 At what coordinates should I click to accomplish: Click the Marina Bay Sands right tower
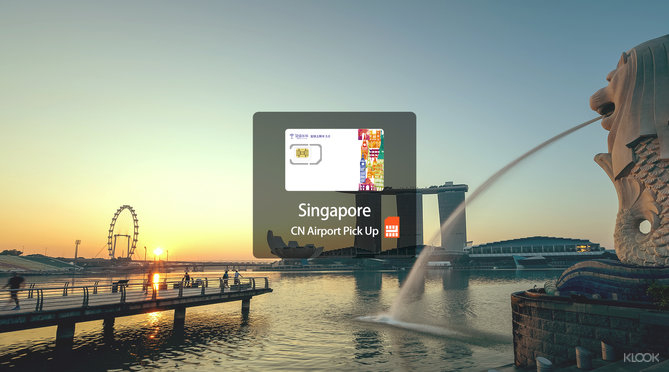[452, 218]
